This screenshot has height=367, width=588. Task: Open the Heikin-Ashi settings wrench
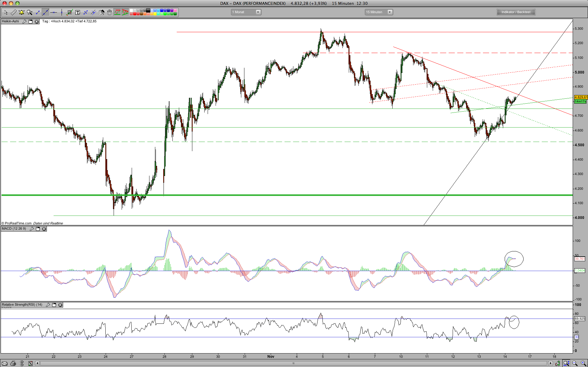(x=24, y=21)
